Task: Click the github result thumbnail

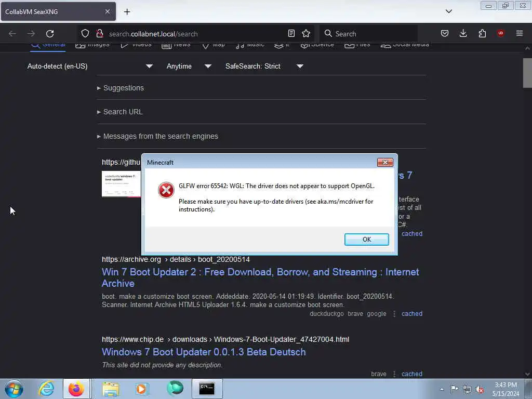Action: [122, 183]
